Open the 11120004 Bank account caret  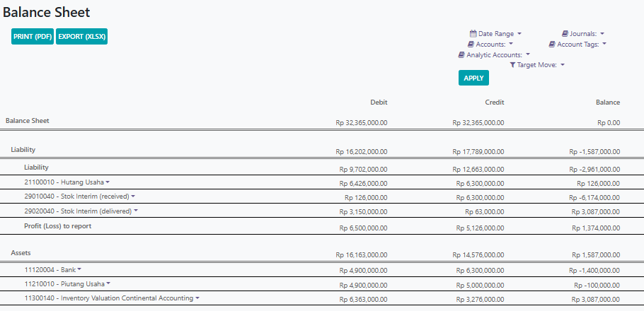[79, 269]
